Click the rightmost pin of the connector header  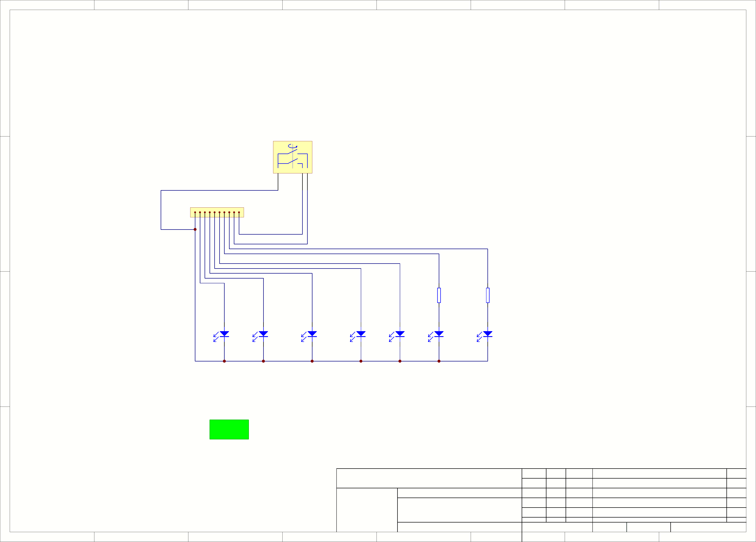(239, 213)
